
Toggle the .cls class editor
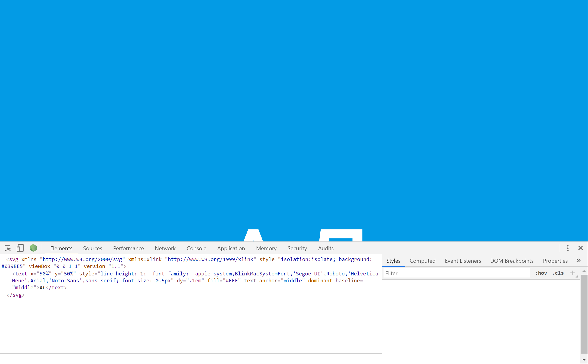click(x=558, y=273)
